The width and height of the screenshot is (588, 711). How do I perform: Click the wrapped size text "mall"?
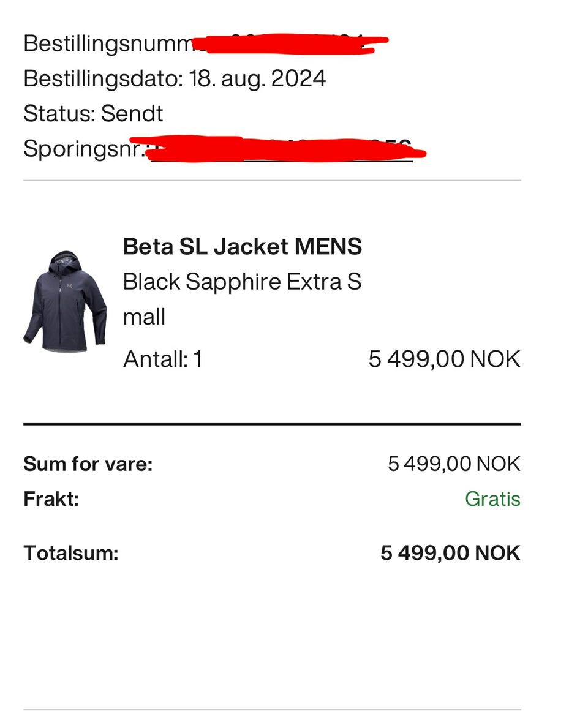144,317
